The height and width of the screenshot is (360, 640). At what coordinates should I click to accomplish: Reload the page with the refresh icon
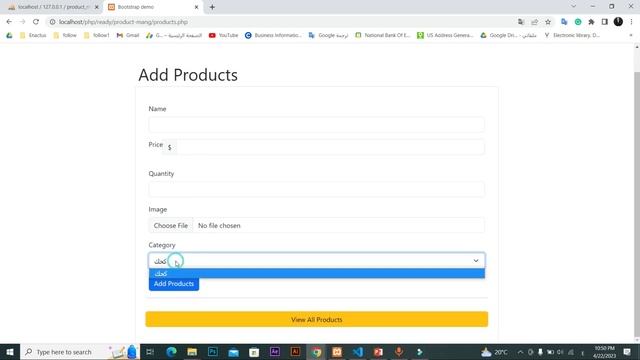[x=36, y=22]
